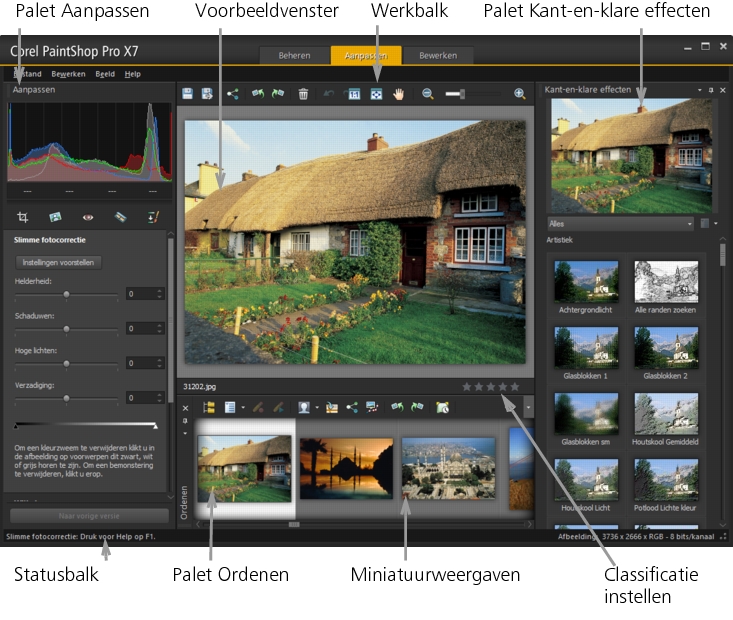This screenshot has height=620, width=733.
Task: Click the Helderheid slider handle
Action: point(66,294)
